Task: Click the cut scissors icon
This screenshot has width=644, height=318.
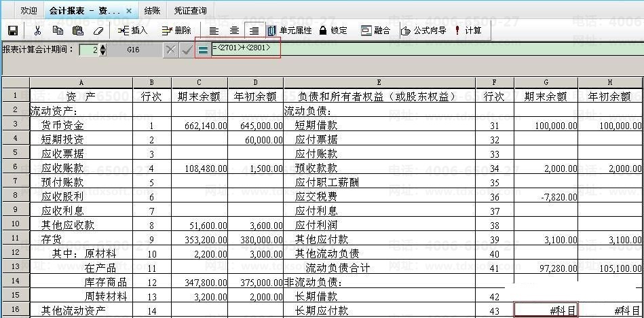Action: [x=37, y=31]
